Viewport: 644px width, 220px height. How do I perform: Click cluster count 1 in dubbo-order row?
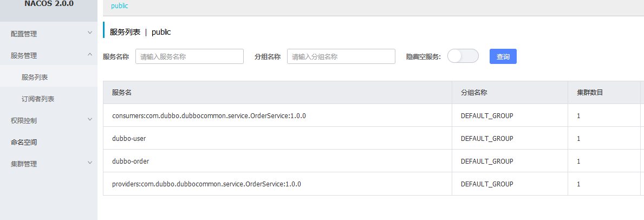[578, 161]
